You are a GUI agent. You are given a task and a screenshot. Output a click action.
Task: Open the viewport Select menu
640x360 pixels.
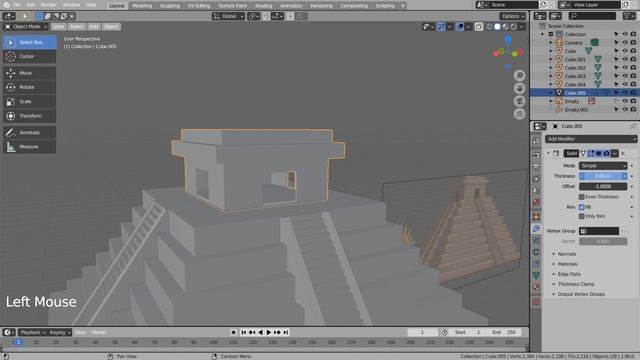[x=76, y=27]
